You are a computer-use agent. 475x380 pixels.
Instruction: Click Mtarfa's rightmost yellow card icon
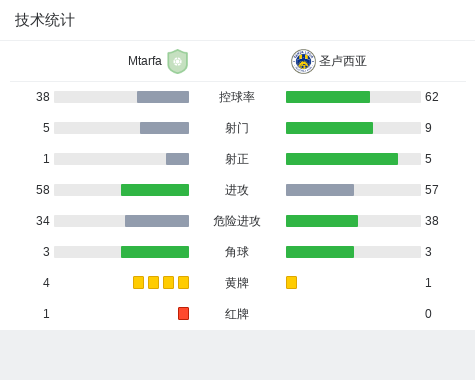click(x=183, y=282)
